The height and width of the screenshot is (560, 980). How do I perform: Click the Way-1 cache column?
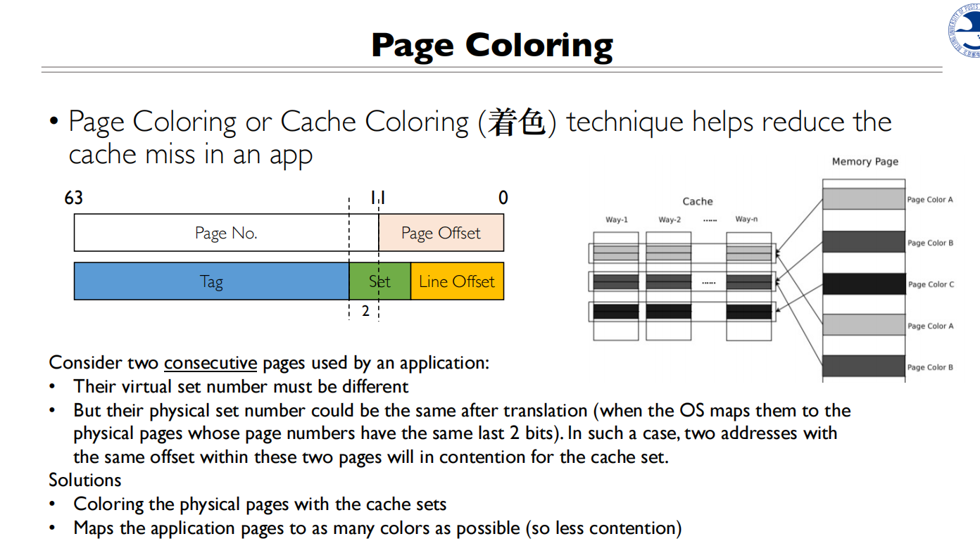(616, 285)
